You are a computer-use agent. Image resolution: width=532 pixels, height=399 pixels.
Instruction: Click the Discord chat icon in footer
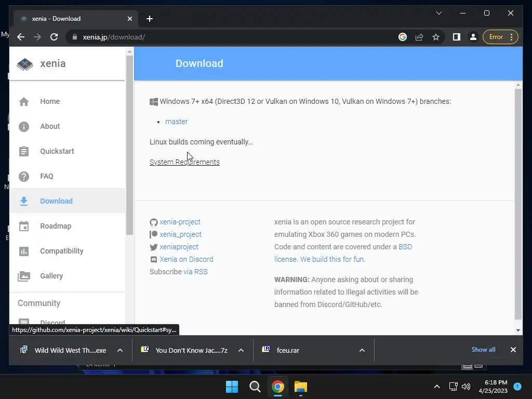point(154,260)
